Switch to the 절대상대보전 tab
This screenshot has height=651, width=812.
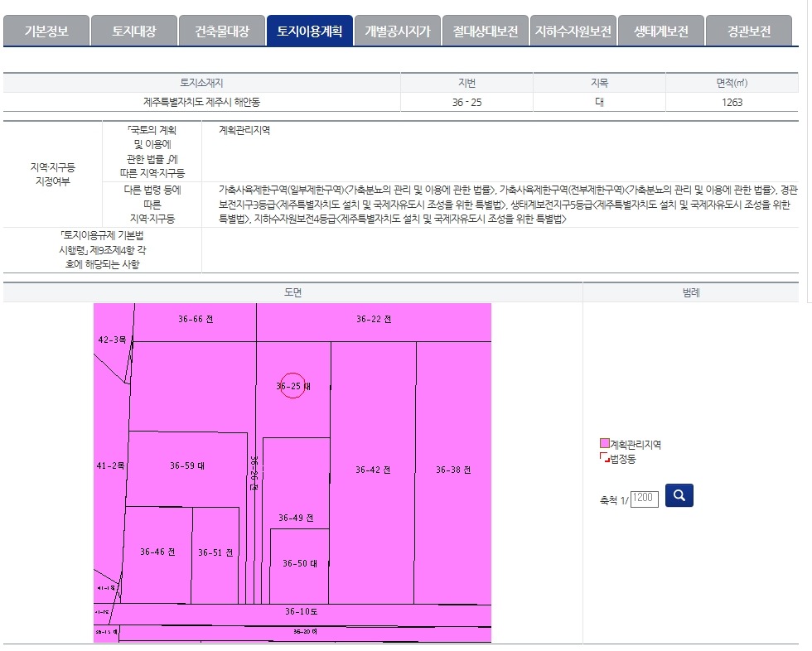(x=486, y=31)
